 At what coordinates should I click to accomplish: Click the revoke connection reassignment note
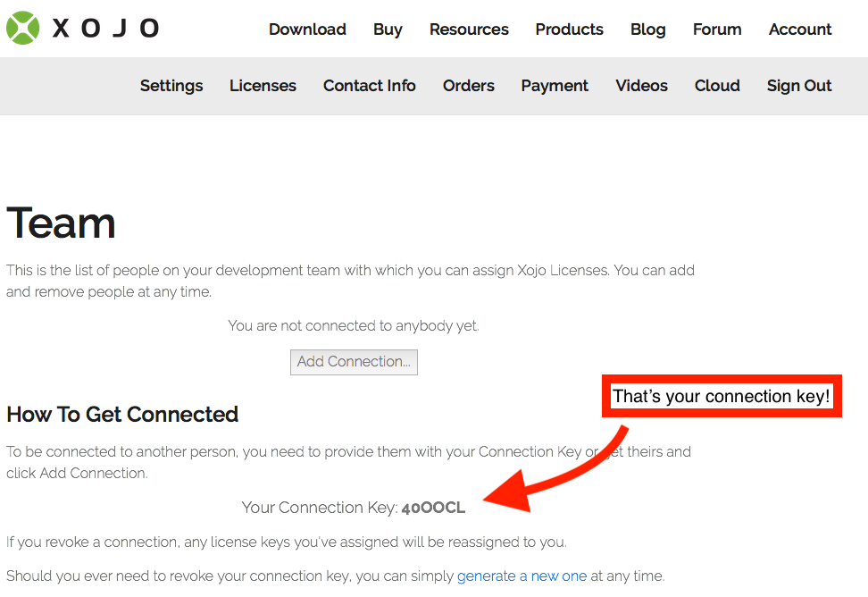[x=286, y=542]
